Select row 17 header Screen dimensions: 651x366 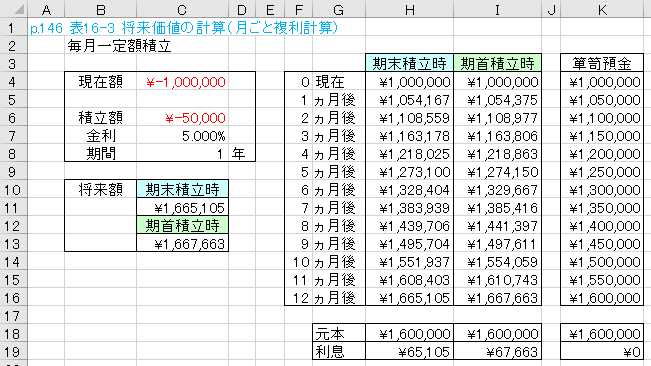pyautogui.click(x=14, y=316)
